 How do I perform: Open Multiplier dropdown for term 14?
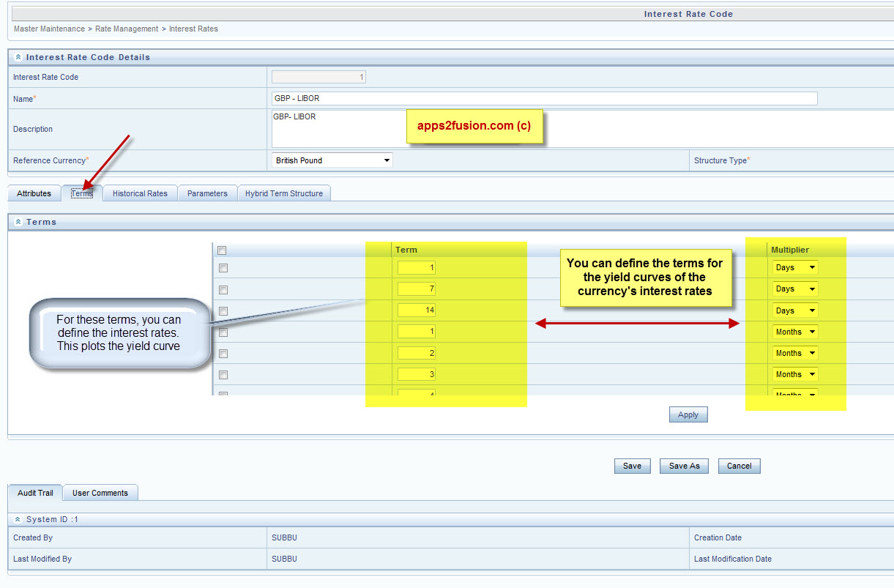(x=795, y=310)
